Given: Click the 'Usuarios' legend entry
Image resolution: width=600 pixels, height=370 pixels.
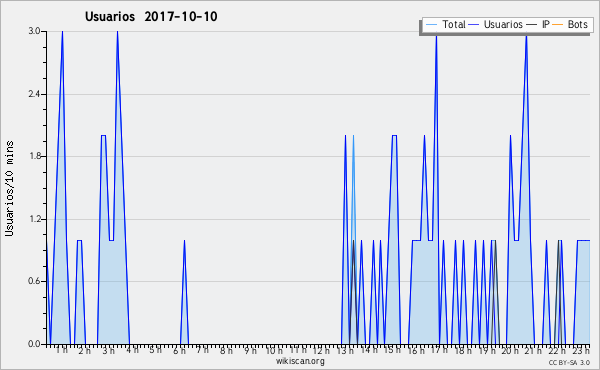Looking at the screenshot, I should (496, 24).
